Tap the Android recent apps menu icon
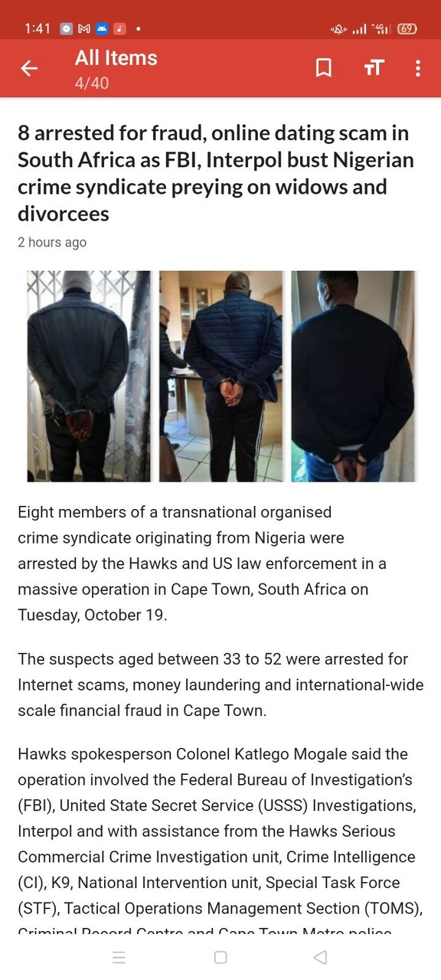Screen dimensions: 441x980 [119, 957]
